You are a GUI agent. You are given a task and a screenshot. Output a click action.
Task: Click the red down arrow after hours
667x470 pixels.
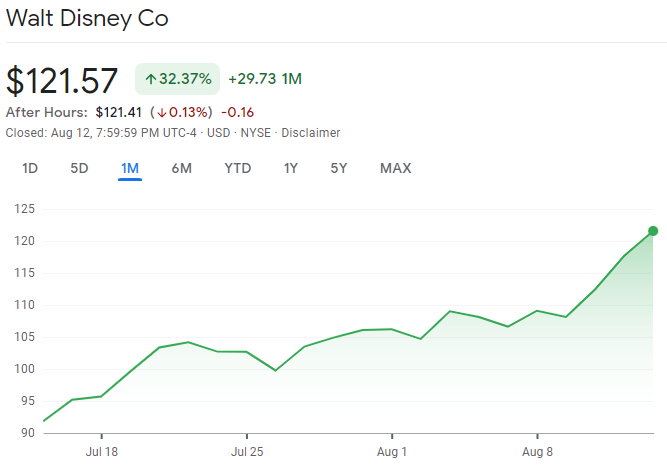coord(161,113)
